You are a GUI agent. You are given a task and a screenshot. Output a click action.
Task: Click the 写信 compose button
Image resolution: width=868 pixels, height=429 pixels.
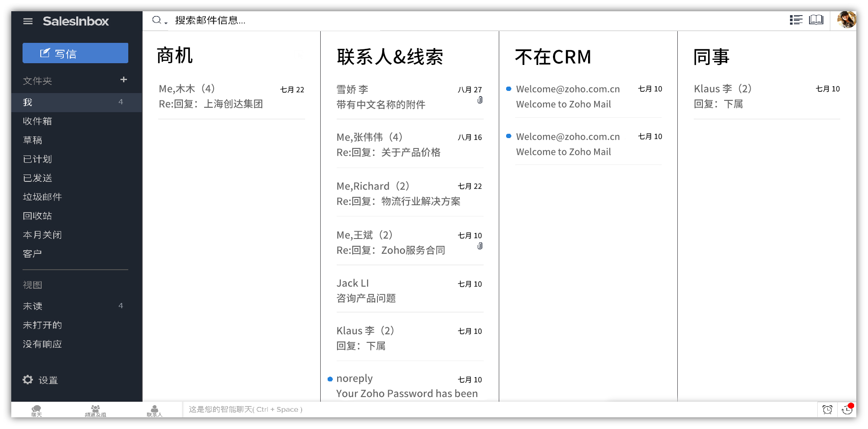75,53
